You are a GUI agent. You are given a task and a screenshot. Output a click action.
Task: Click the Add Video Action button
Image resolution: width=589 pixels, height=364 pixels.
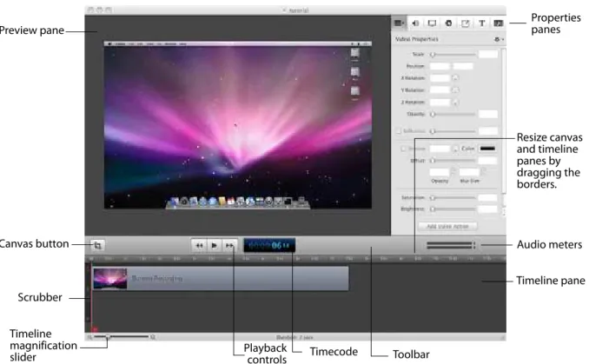click(x=447, y=227)
